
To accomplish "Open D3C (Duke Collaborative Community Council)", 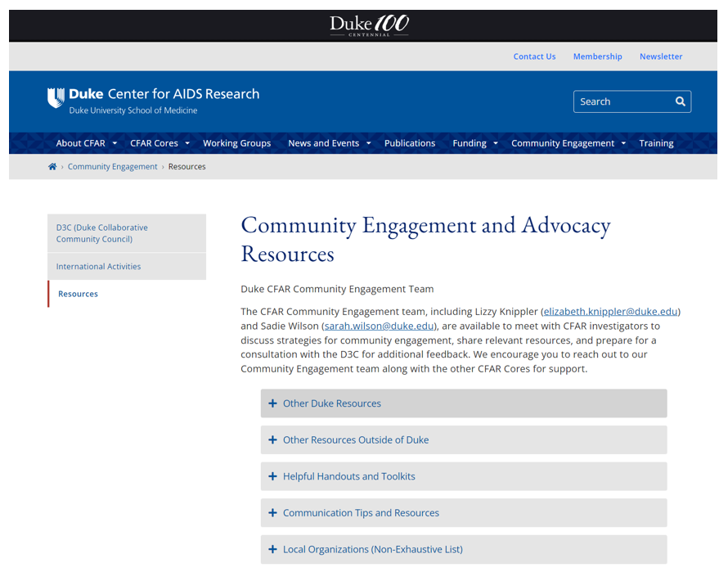I will (127, 233).
